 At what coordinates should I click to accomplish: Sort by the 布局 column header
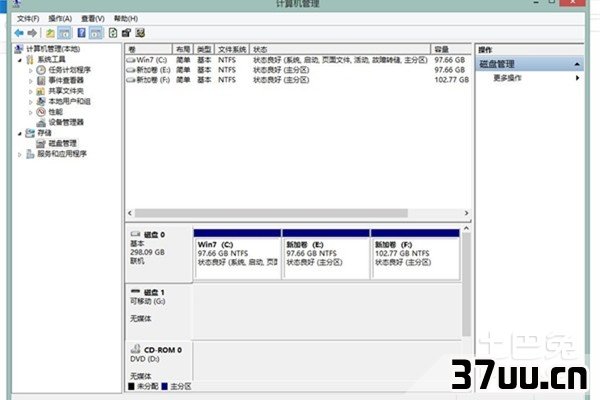click(x=183, y=49)
